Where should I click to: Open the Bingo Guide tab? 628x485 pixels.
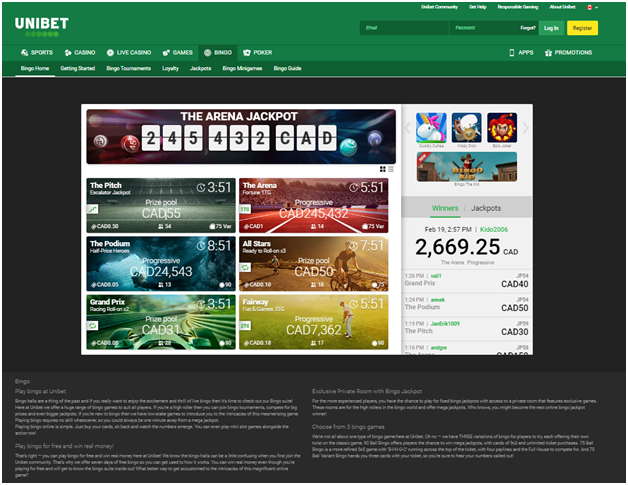(288, 68)
